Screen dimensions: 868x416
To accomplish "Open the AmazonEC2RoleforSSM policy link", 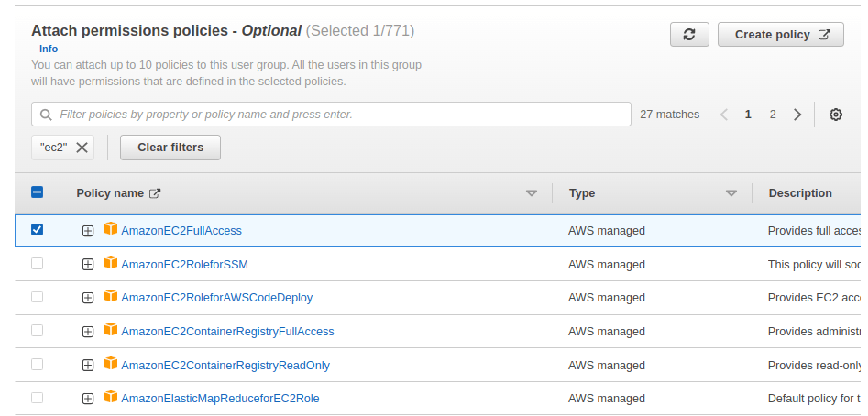I will pyautogui.click(x=185, y=265).
